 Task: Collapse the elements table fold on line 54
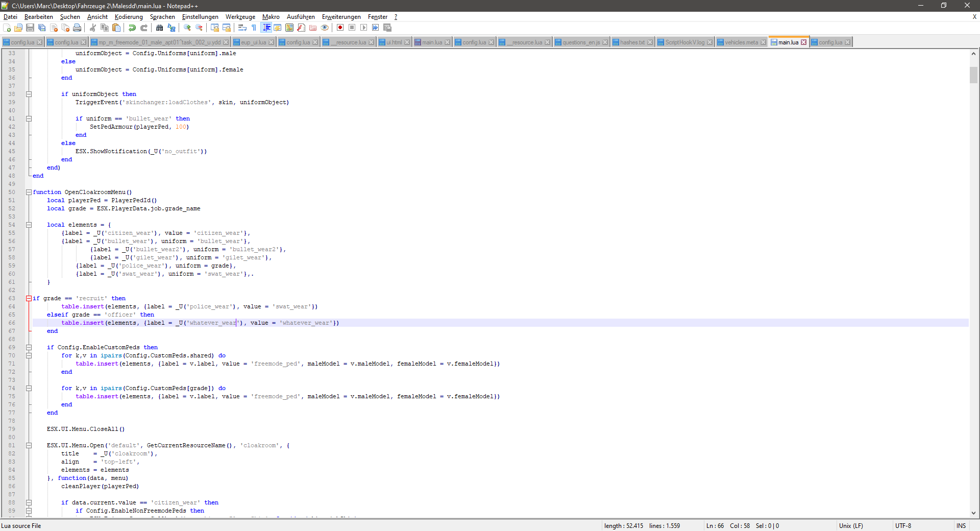pyautogui.click(x=29, y=225)
